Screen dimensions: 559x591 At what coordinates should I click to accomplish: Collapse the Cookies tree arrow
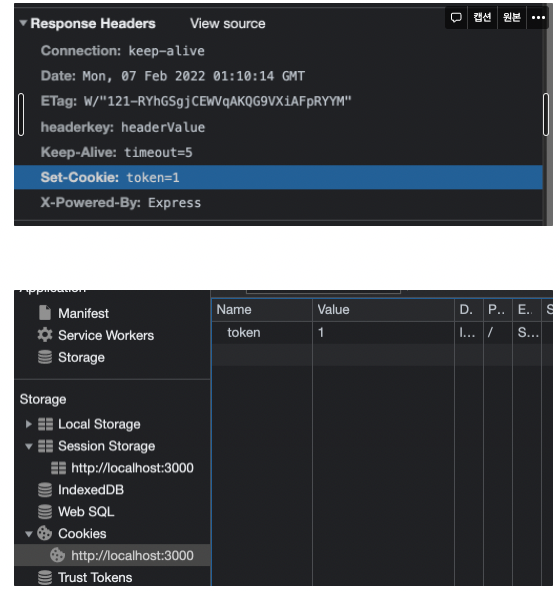tap(29, 534)
